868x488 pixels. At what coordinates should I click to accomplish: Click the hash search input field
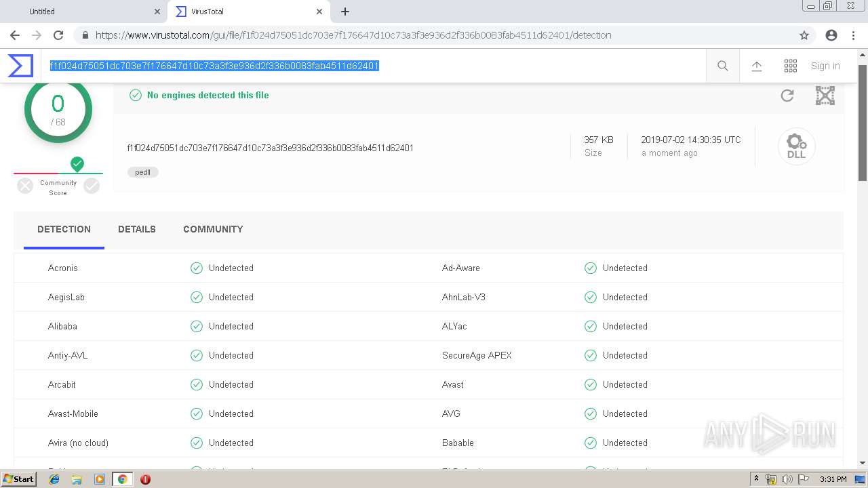coord(373,66)
